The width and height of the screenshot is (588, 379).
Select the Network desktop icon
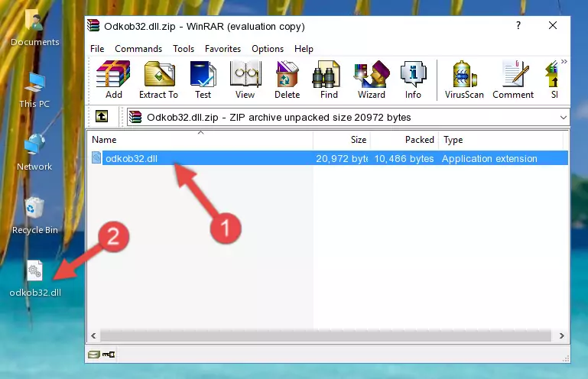34,153
